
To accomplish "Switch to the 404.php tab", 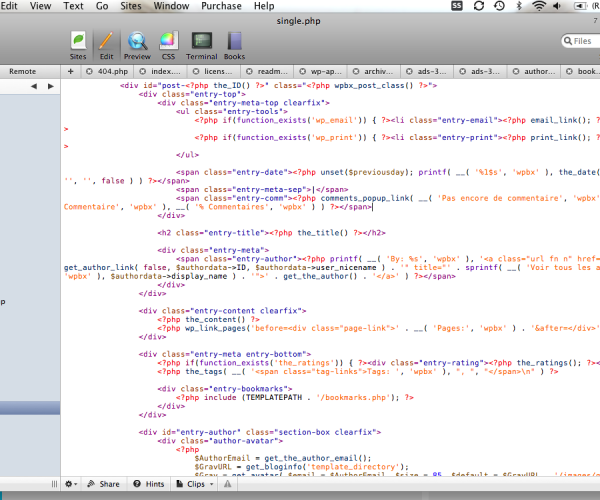I will pos(113,72).
